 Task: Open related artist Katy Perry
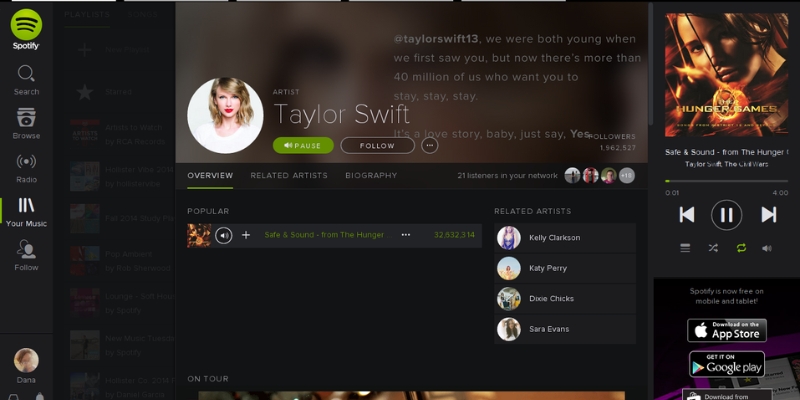click(565, 268)
